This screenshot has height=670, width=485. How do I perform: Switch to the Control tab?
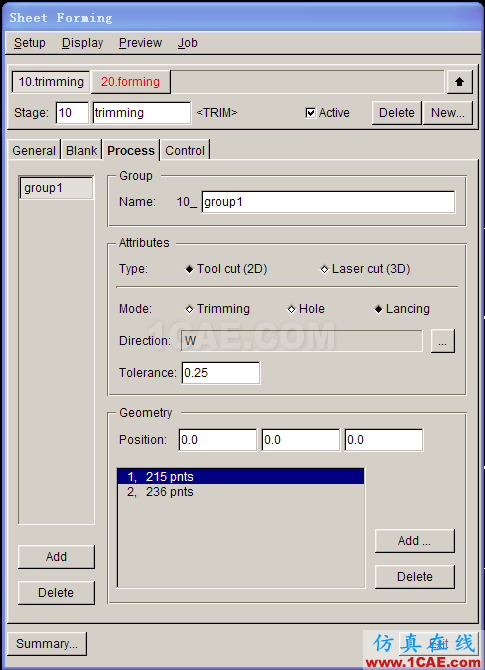pos(185,150)
